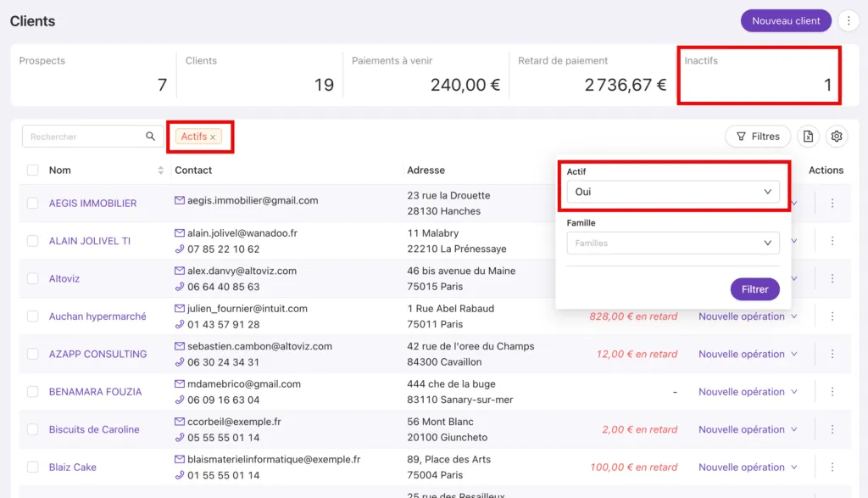The width and height of the screenshot is (868, 498).
Task: Check the Biscuits de Caroline row checkbox
Action: point(33,429)
